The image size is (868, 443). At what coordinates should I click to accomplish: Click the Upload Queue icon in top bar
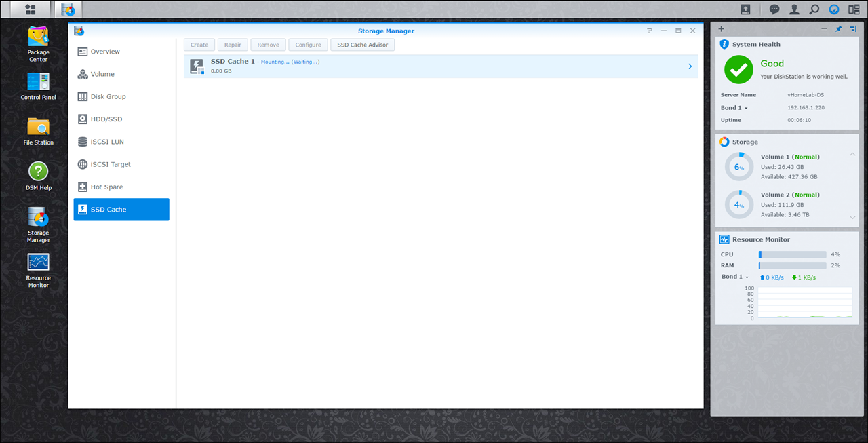pos(745,9)
